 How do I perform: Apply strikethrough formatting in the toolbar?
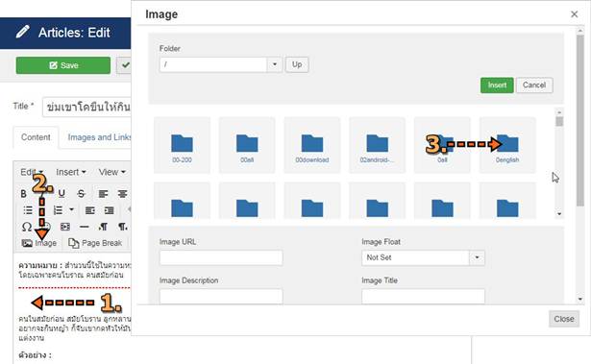click(81, 194)
